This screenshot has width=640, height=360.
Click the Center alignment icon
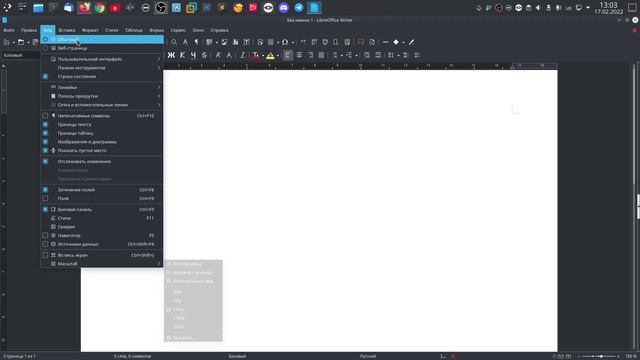(299, 55)
